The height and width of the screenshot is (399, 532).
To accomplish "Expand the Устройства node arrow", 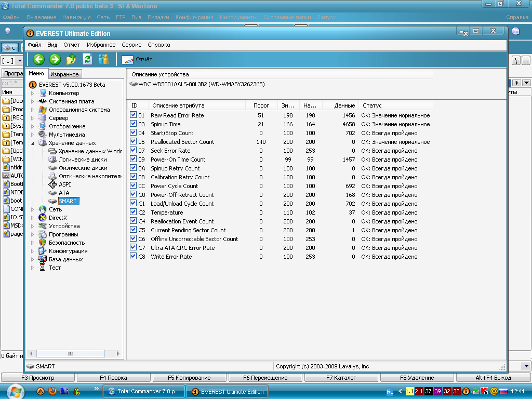I will tap(33, 226).
